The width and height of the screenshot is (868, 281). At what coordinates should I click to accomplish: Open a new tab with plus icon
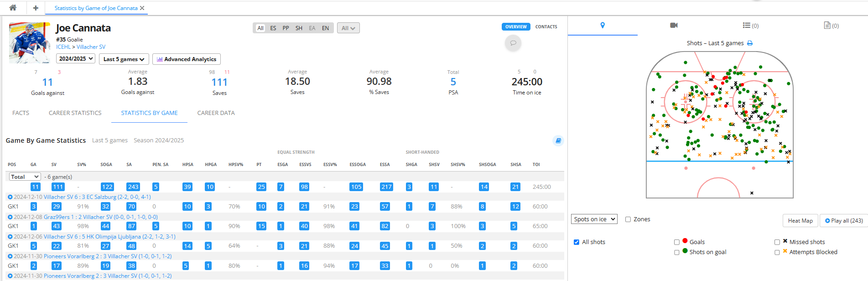(36, 8)
